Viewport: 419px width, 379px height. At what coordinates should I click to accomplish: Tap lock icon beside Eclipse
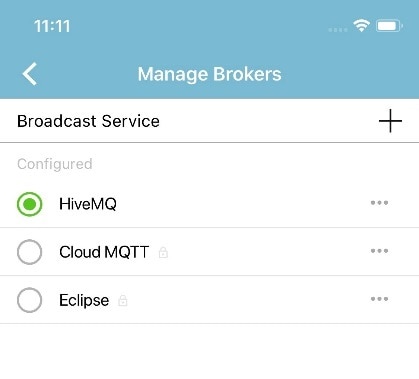point(123,300)
